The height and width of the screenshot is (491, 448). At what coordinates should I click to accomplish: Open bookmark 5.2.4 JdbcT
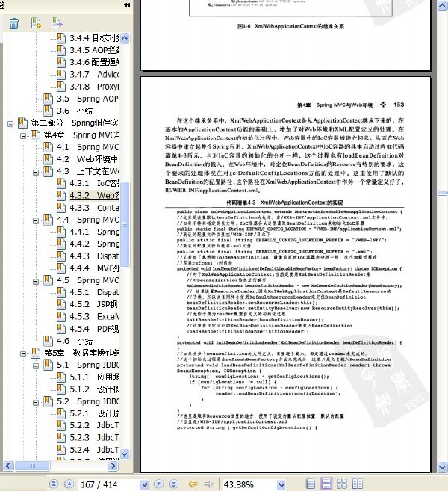click(94, 450)
